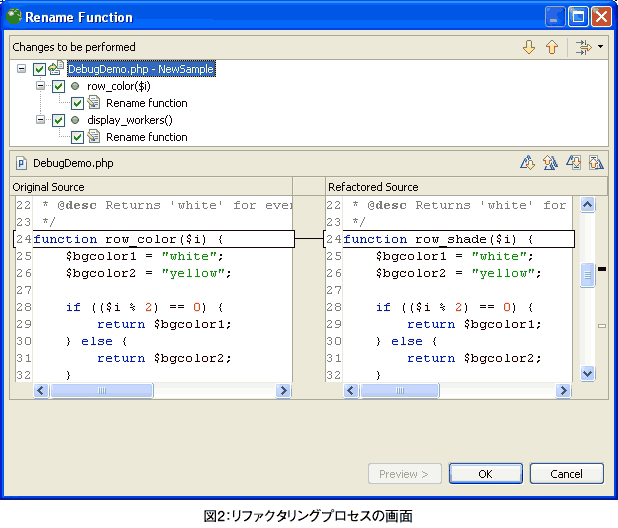Click the Refactored Source header label

(x=373, y=187)
